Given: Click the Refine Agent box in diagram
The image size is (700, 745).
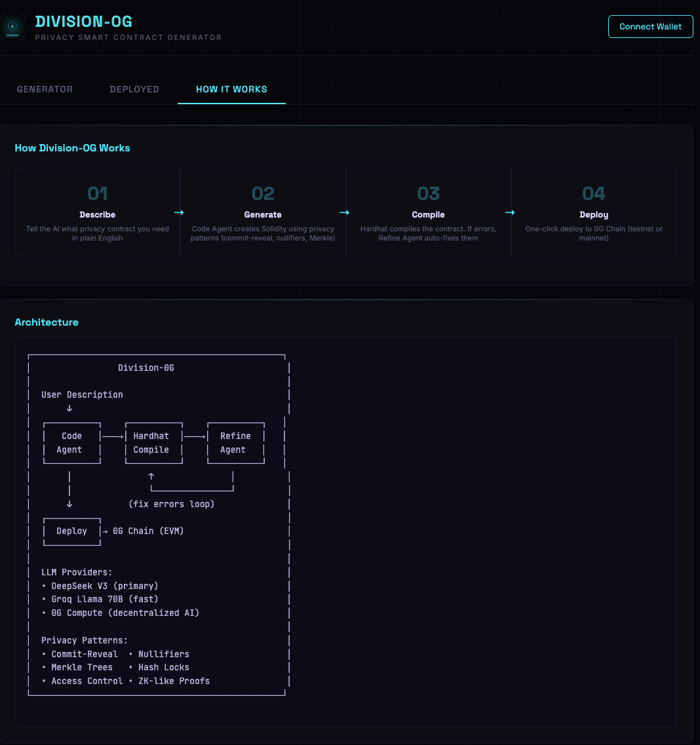Looking at the screenshot, I should (235, 443).
